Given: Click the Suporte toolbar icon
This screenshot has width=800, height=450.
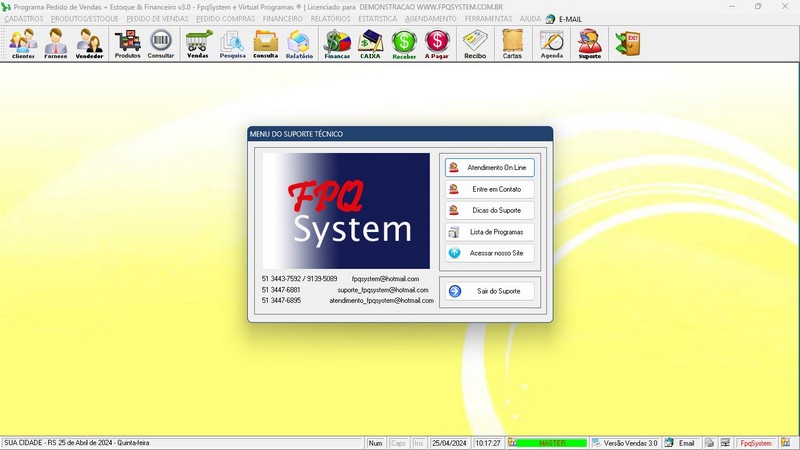Looking at the screenshot, I should click(590, 44).
